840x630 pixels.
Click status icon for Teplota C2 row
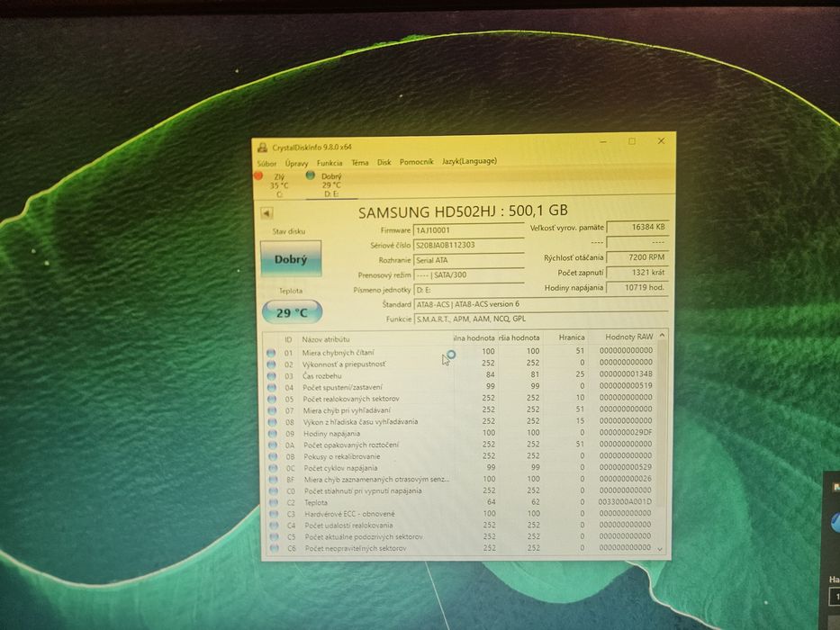point(274,503)
